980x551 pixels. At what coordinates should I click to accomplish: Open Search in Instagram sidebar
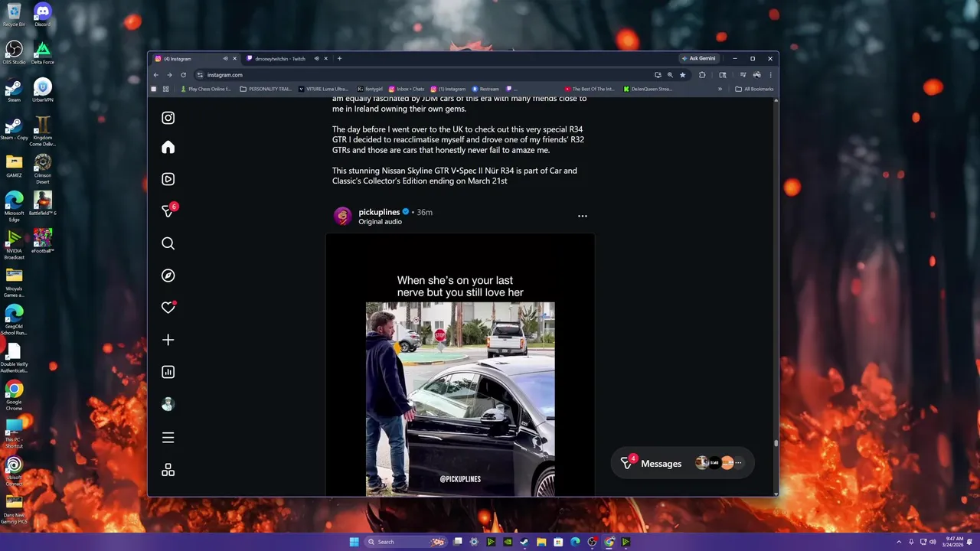tap(168, 243)
